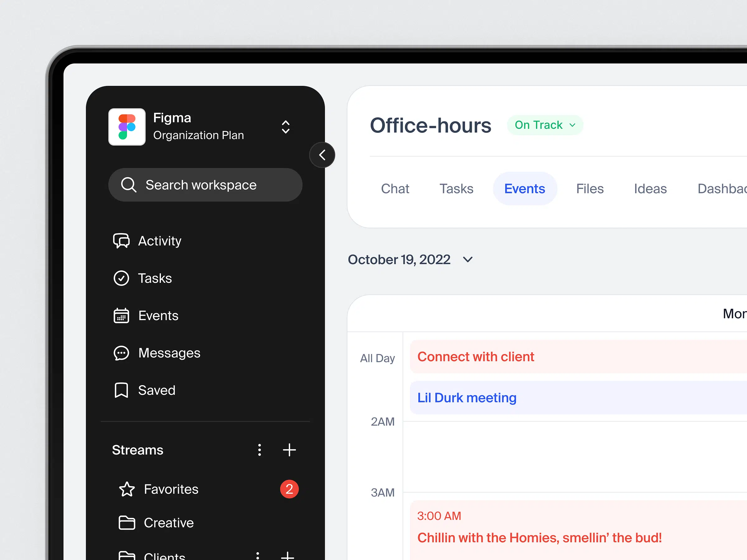Screen dimensions: 747x560
Task: Switch to the Files tab
Action: tap(589, 188)
